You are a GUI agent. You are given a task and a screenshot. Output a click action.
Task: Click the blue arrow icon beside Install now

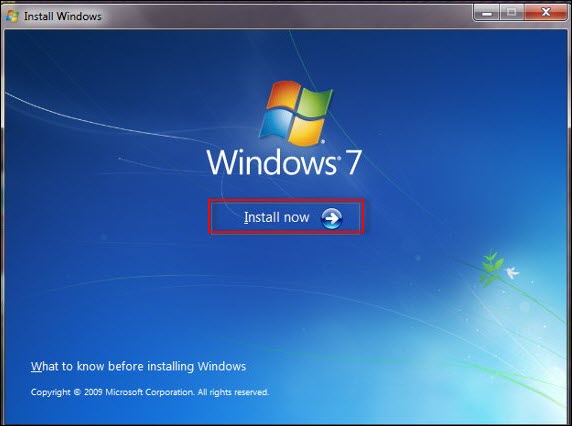tap(331, 218)
